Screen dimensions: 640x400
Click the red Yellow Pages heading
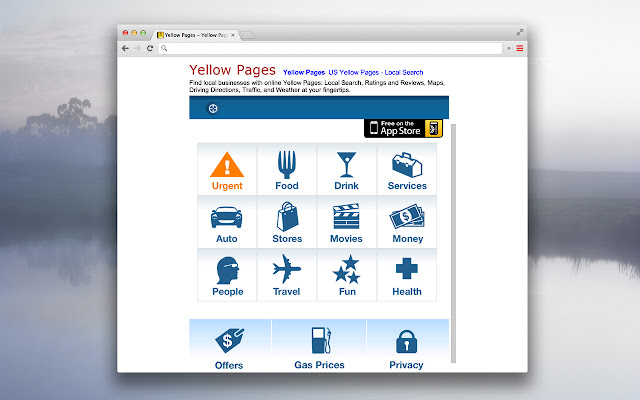tap(232, 70)
